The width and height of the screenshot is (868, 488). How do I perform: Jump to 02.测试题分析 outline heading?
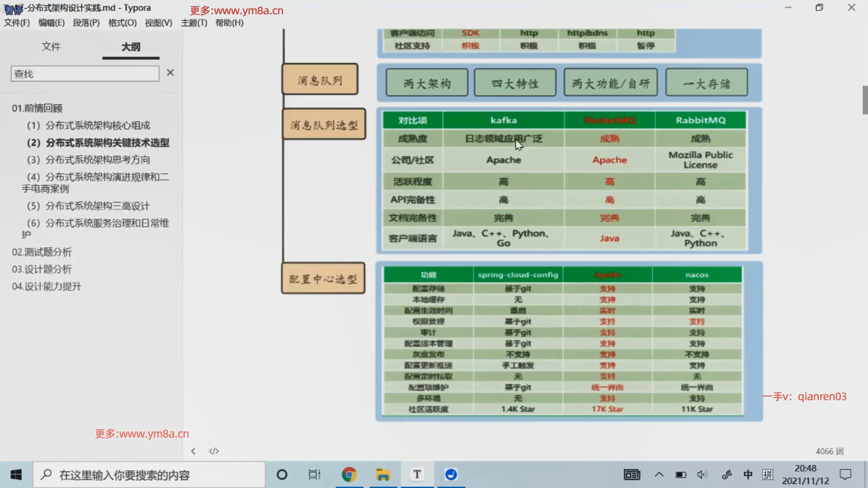[x=42, y=252]
